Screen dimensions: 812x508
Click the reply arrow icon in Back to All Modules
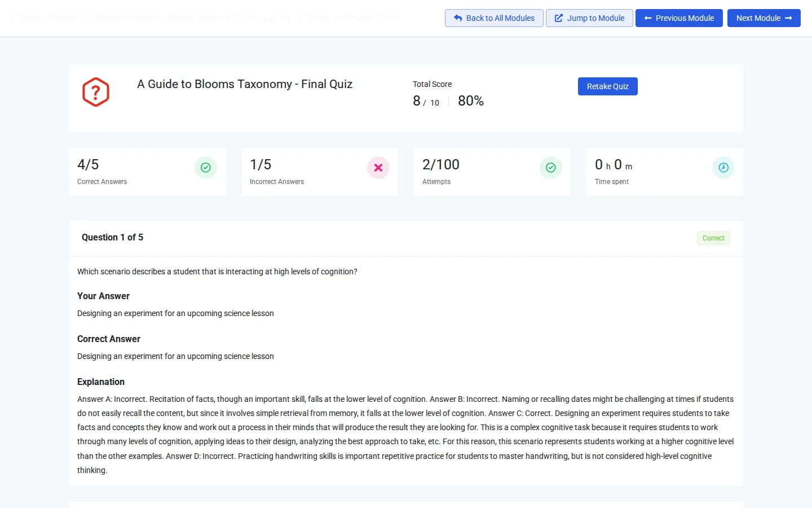[x=458, y=18]
